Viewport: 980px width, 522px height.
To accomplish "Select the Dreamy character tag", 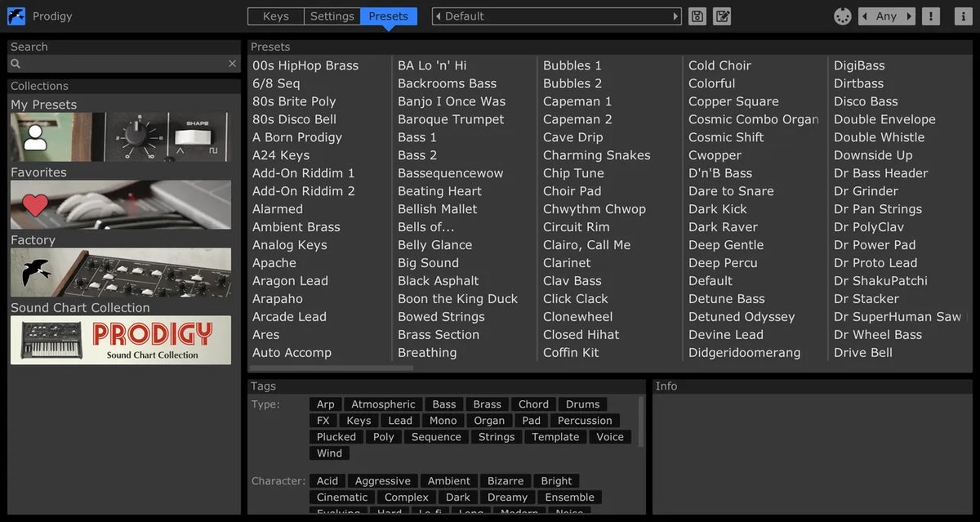I will (x=508, y=497).
